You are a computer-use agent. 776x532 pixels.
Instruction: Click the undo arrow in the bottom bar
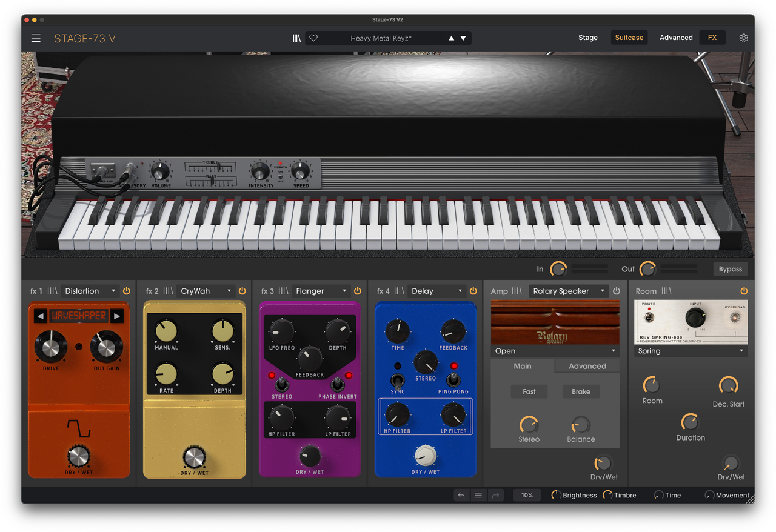[461, 495]
